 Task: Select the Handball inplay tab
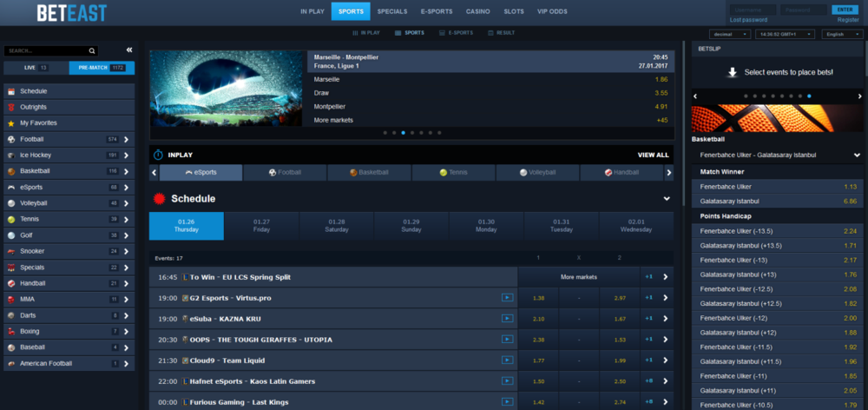[x=621, y=173]
